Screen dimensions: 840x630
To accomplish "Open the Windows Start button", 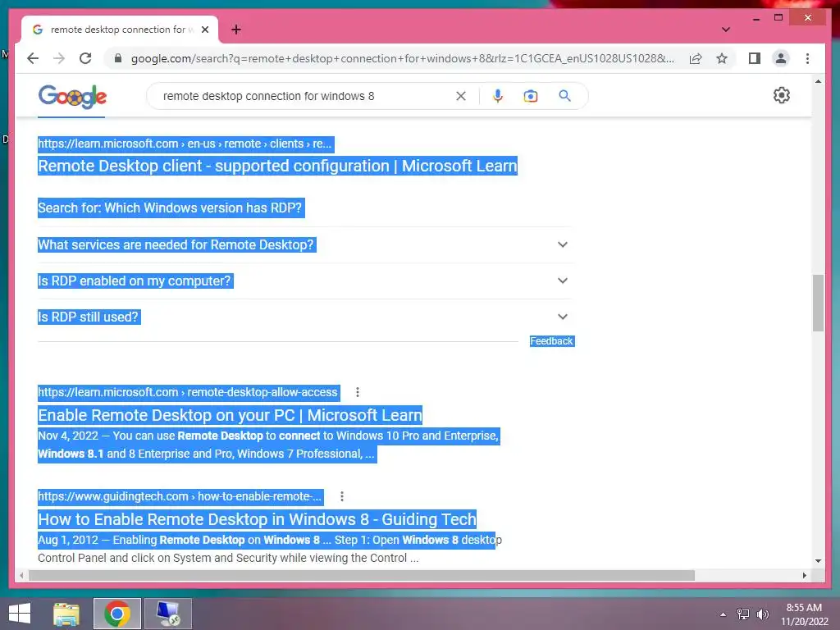I will pos(20,614).
